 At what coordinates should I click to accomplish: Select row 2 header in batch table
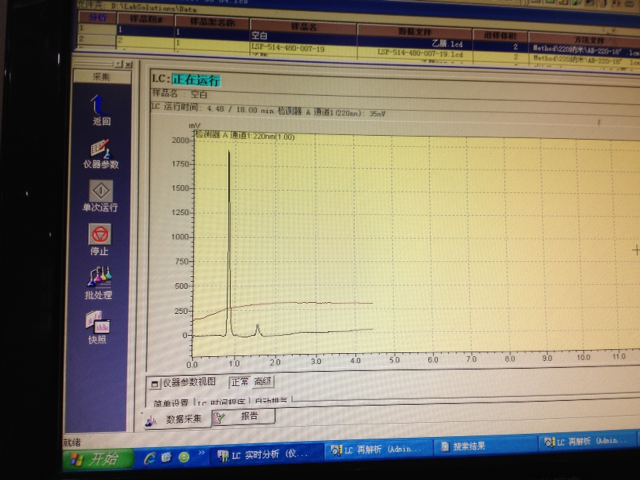click(x=97, y=39)
